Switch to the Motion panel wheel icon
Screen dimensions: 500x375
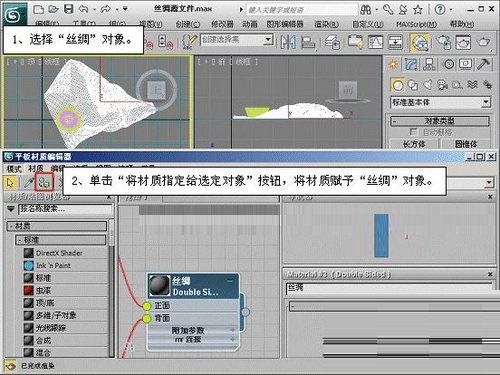[449, 64]
